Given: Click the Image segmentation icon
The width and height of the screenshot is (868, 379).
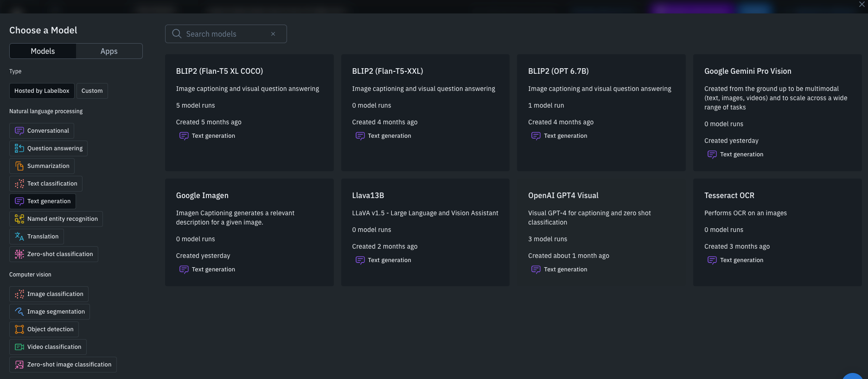Looking at the screenshot, I should click(19, 312).
